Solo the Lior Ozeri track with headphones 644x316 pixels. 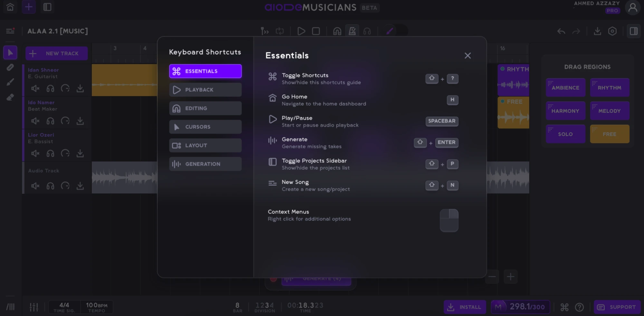coord(50,153)
